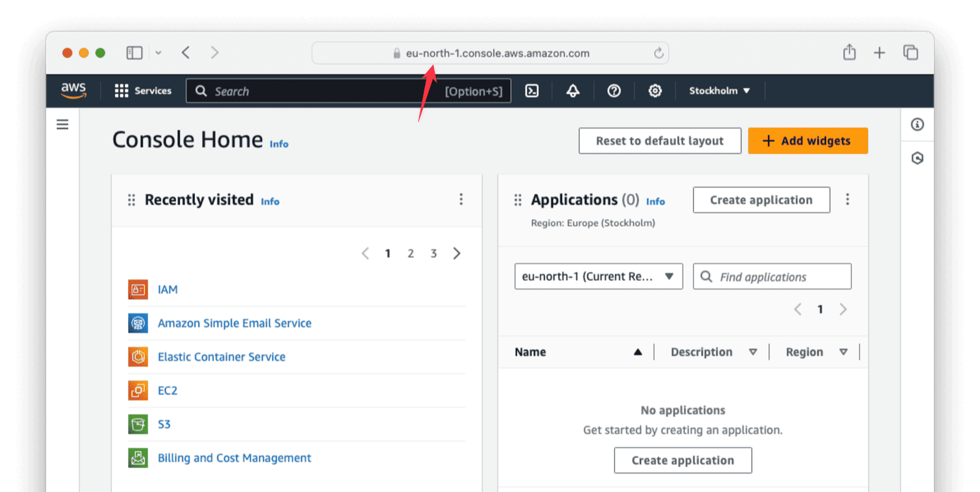Open Elastic Container Service link
Viewport: 980px width, 492px height.
point(222,357)
